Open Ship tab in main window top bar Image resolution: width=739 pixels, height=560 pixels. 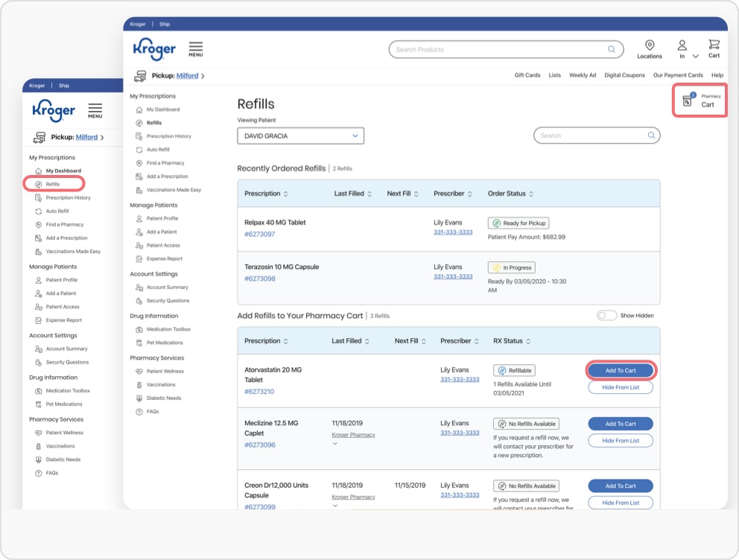[x=165, y=24]
